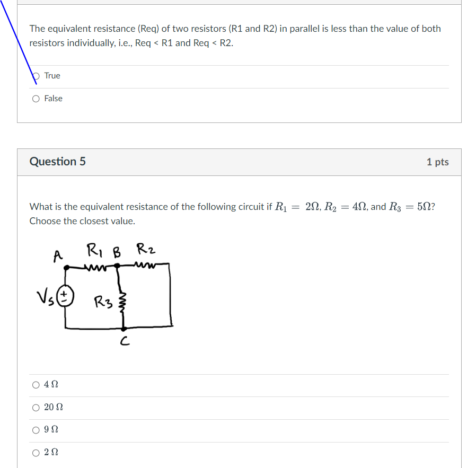476x468 pixels.
Task: Click the Question 5 header
Action: tap(58, 162)
